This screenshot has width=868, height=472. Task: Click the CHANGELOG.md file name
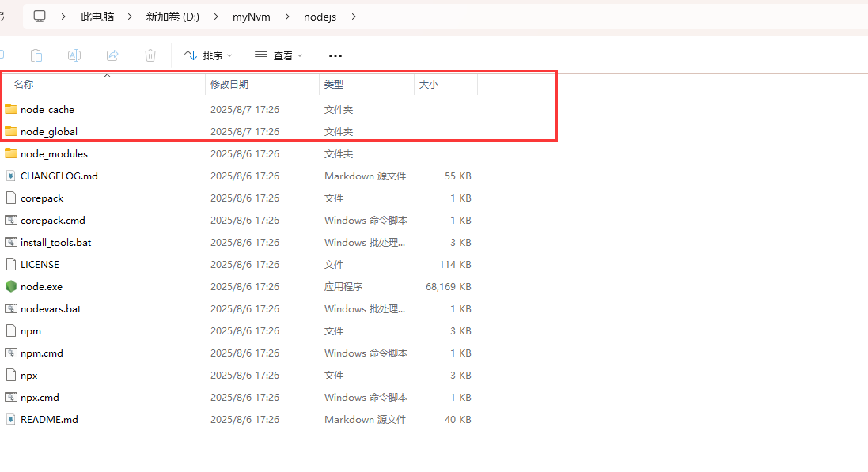pos(59,176)
